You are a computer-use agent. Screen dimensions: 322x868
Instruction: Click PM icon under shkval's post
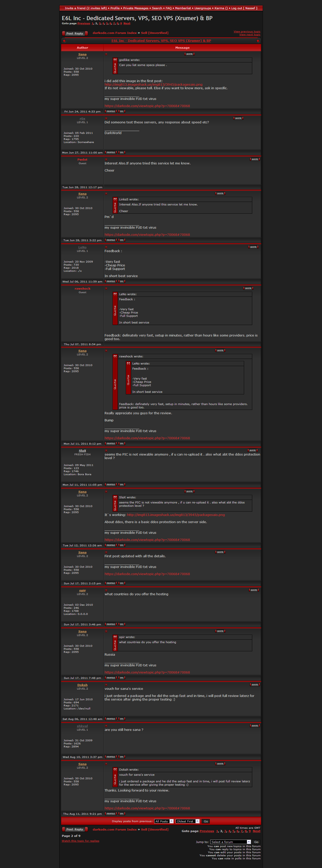122,757
